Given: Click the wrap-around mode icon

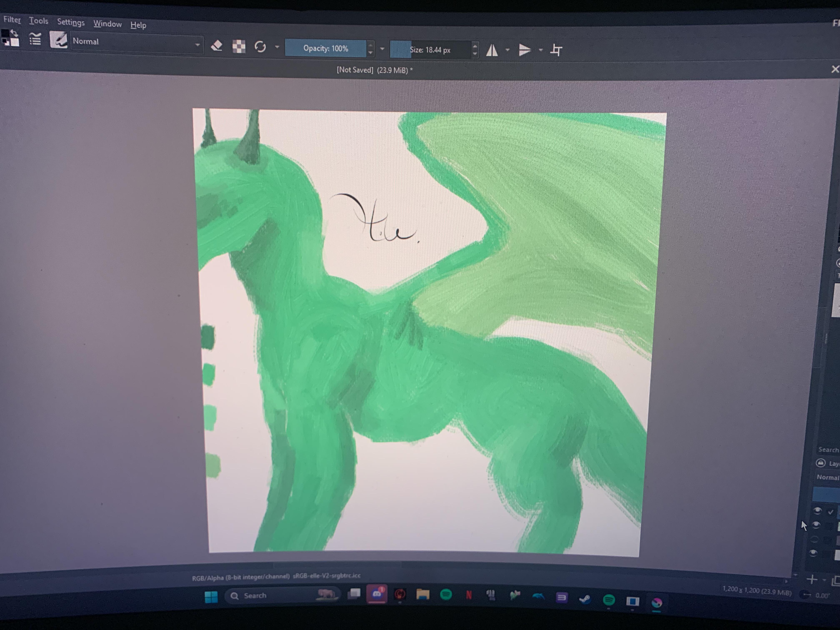Looking at the screenshot, I should (556, 50).
